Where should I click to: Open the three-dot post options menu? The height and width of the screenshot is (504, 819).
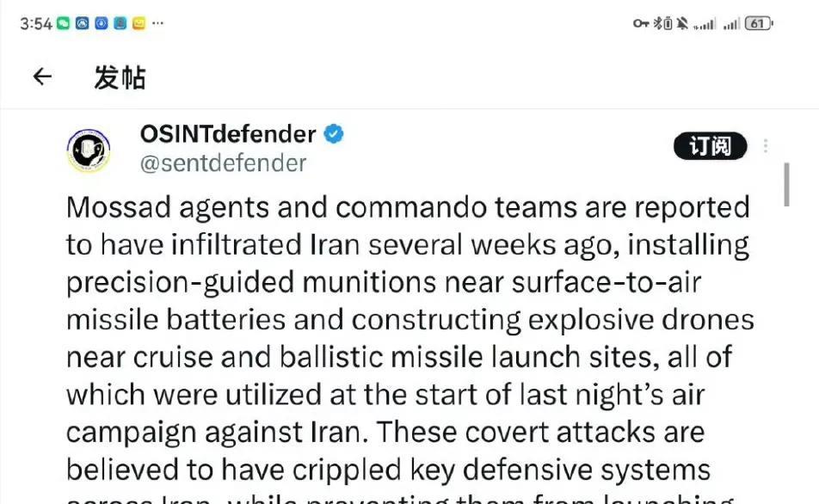765,145
